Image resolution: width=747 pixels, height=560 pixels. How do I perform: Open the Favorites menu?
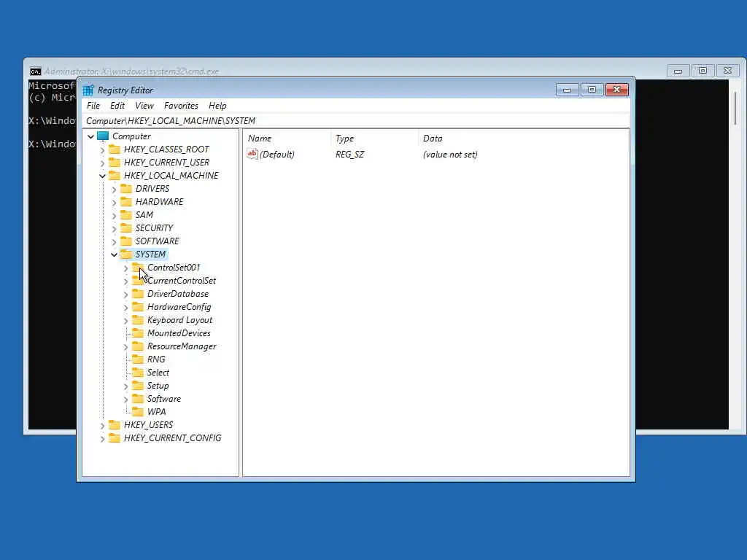(181, 106)
